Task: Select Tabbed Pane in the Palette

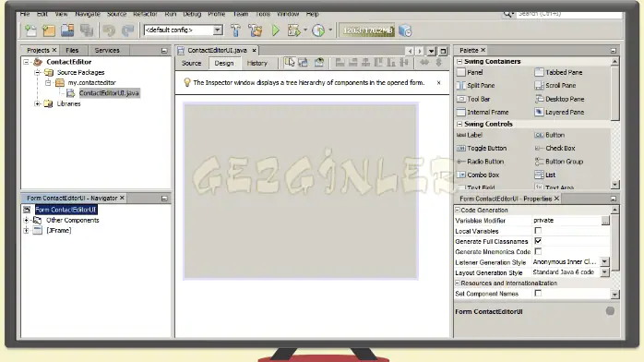Action: (564, 72)
